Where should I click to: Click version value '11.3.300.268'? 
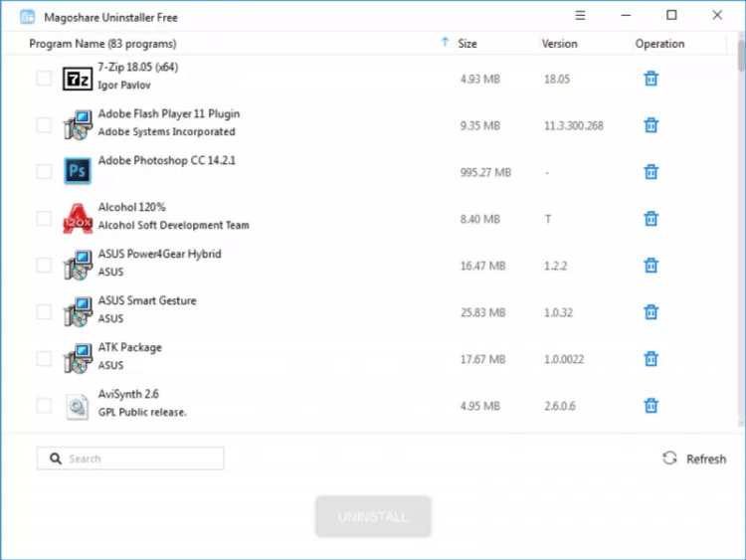coord(573,125)
